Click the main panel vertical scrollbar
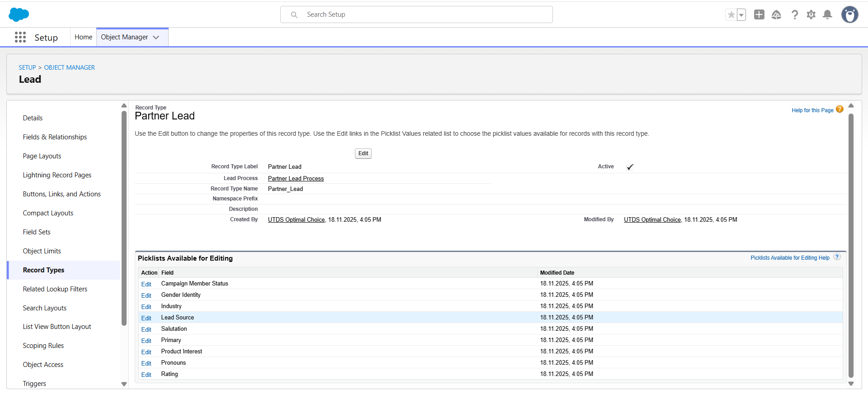The image size is (868, 395). tap(851, 245)
